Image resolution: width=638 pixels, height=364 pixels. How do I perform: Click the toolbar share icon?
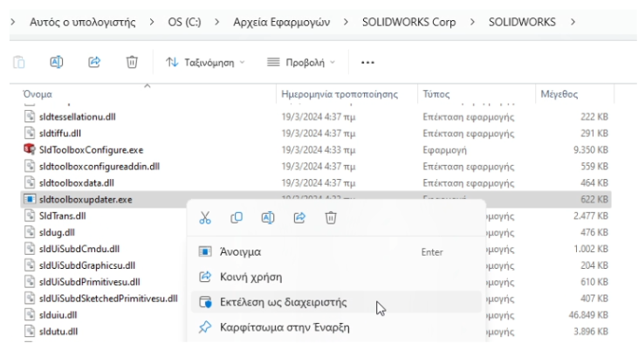tap(93, 62)
